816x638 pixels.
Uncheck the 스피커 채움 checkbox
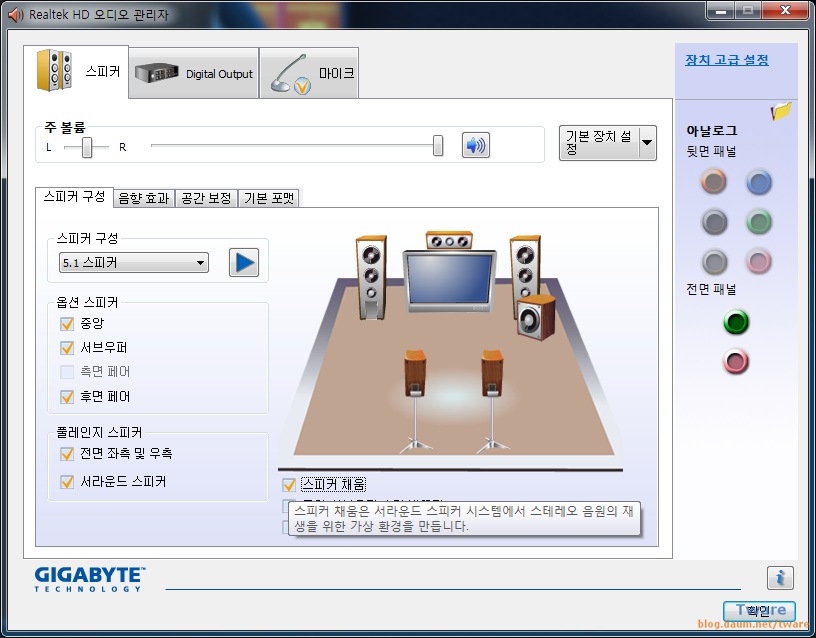289,485
